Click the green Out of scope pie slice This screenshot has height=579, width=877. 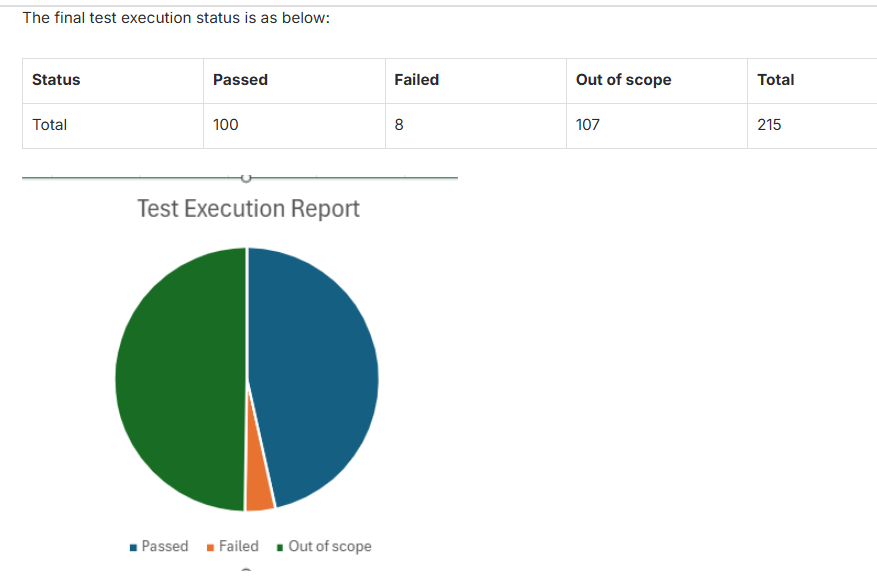tap(180, 380)
